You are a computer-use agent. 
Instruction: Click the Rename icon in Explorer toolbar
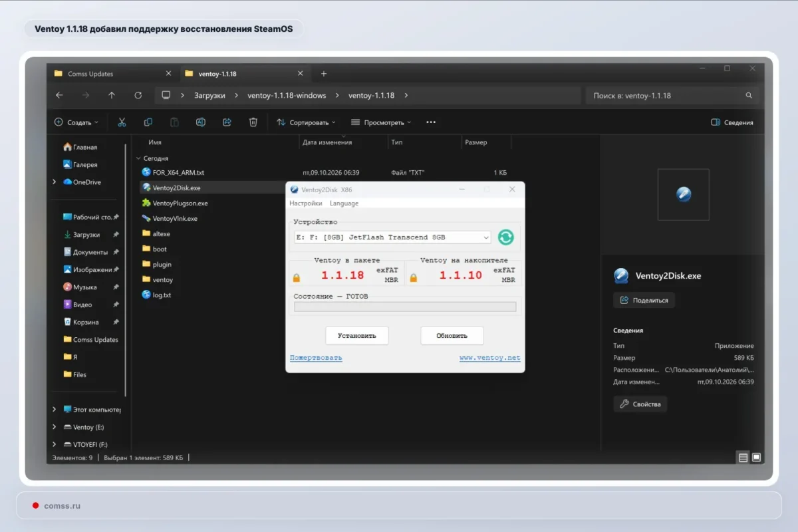click(200, 122)
